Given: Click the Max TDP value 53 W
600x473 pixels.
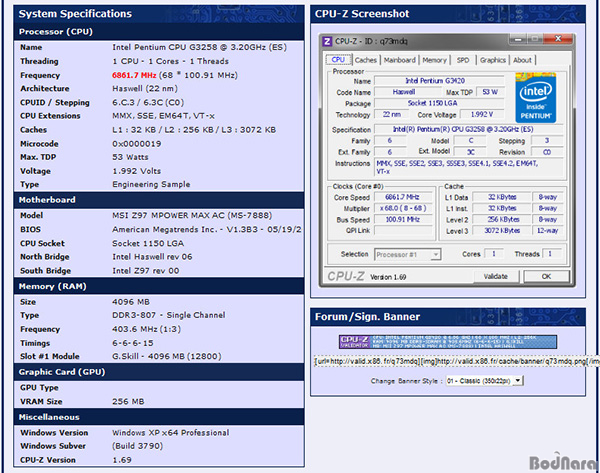Looking at the screenshot, I should (490, 92).
